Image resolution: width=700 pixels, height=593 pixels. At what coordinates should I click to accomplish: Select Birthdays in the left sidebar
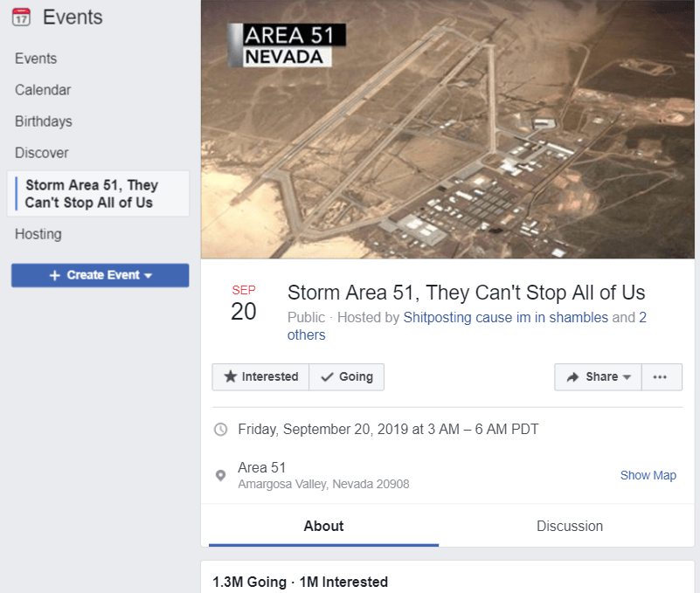click(42, 121)
